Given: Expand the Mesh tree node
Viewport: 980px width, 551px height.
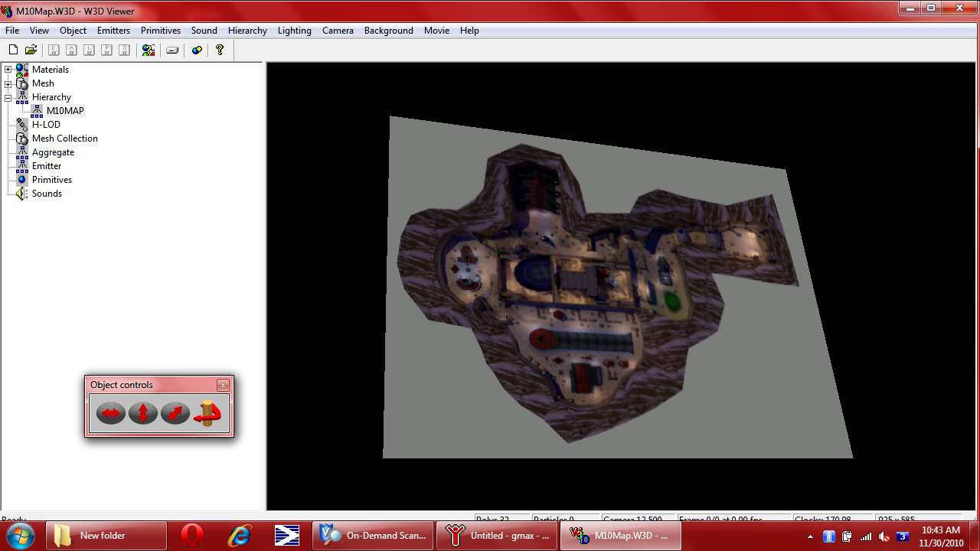Looking at the screenshot, I should tap(8, 83).
